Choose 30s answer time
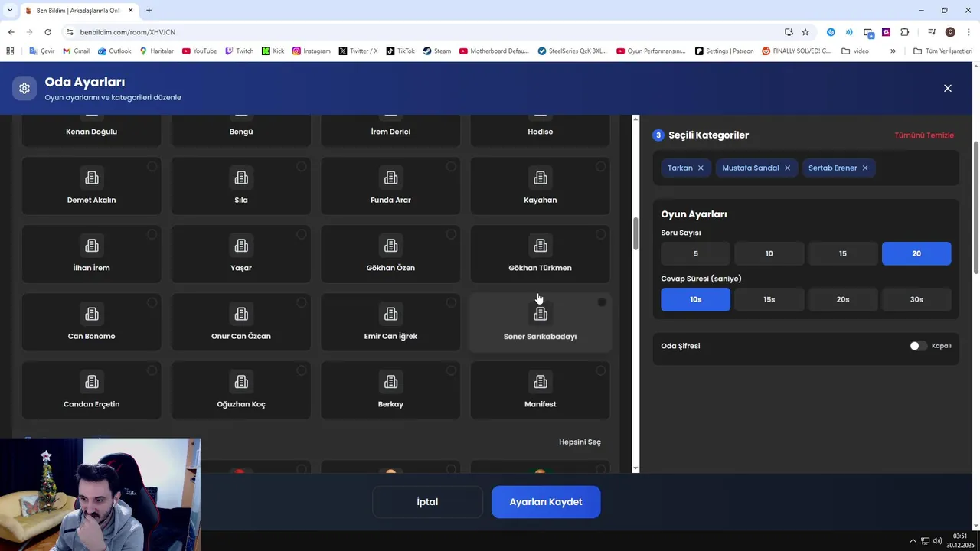Screen dimensions: 980x551 [x=916, y=299]
